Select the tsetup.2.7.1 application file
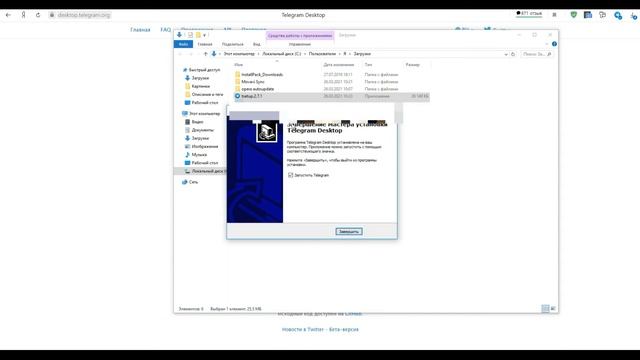Image resolution: width=640 pixels, height=360 pixels. (x=331, y=96)
